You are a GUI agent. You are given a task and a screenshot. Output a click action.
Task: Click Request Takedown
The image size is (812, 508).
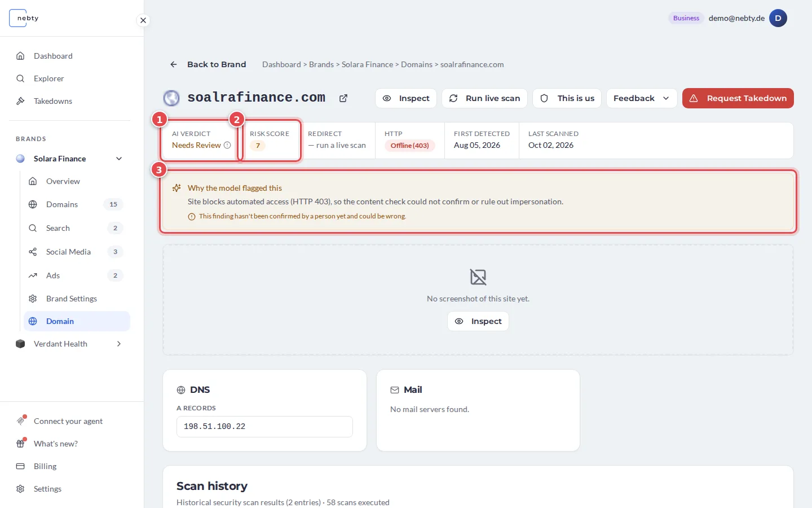tap(738, 98)
